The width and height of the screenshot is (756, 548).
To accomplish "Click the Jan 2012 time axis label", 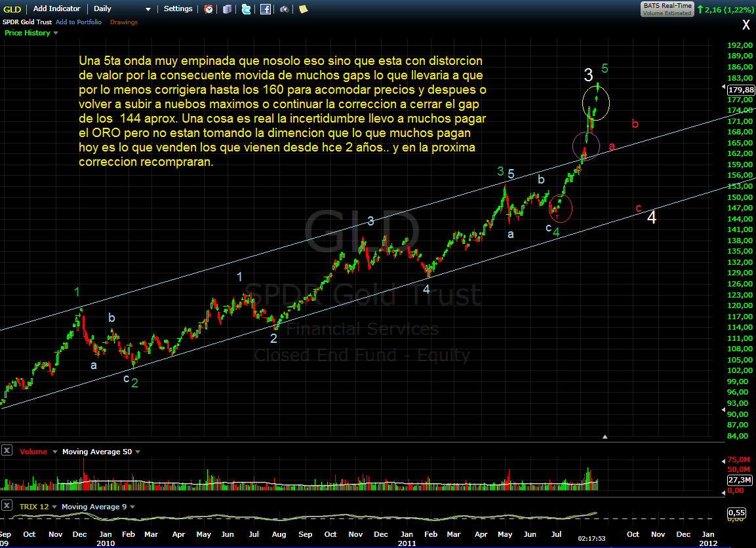I will [707, 538].
